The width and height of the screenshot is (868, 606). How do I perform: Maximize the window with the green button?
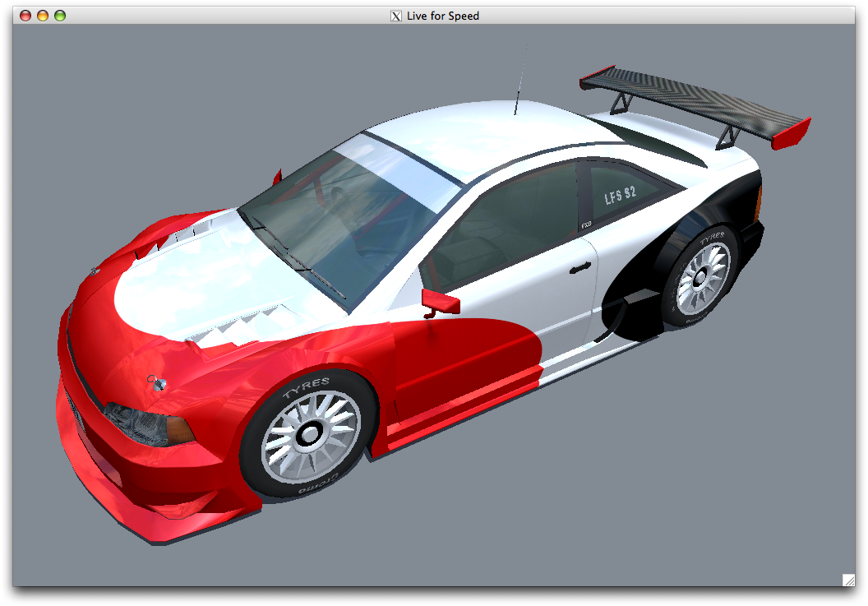coord(60,16)
